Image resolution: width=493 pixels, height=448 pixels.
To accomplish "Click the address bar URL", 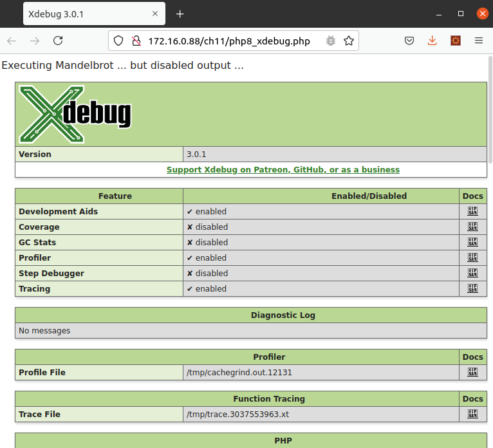I will [x=229, y=41].
